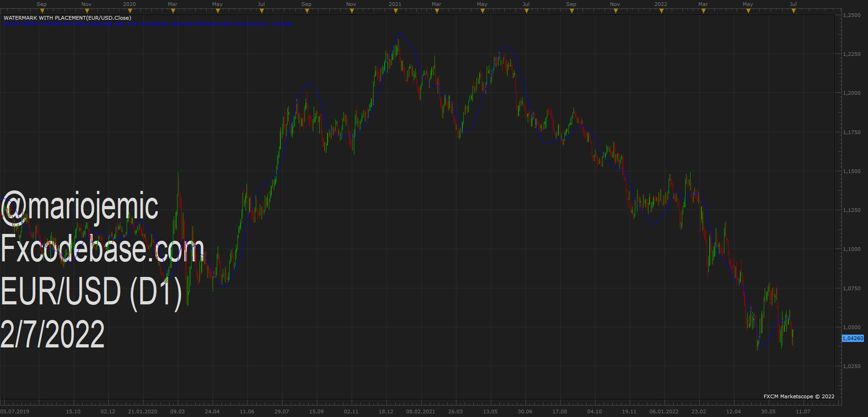Viewport: 868px width, 417px height.
Task: Click the 24.04 date on the bottom axis
Action: pyautogui.click(x=212, y=412)
